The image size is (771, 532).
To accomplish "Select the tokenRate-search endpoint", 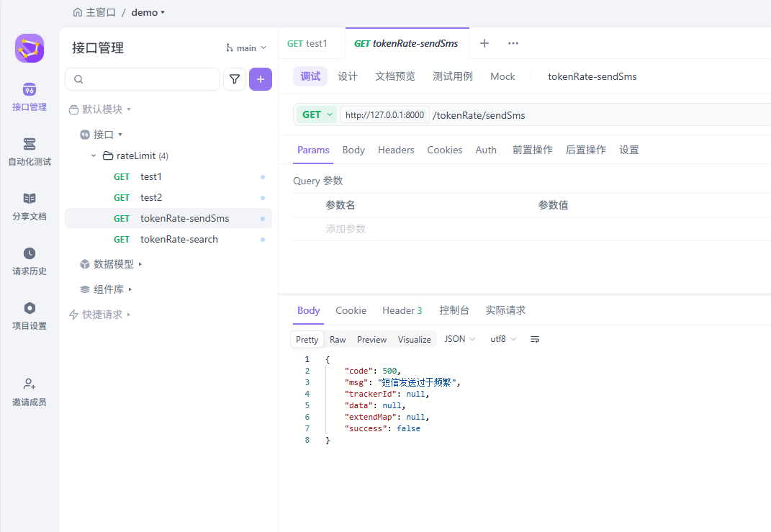I will [x=179, y=239].
